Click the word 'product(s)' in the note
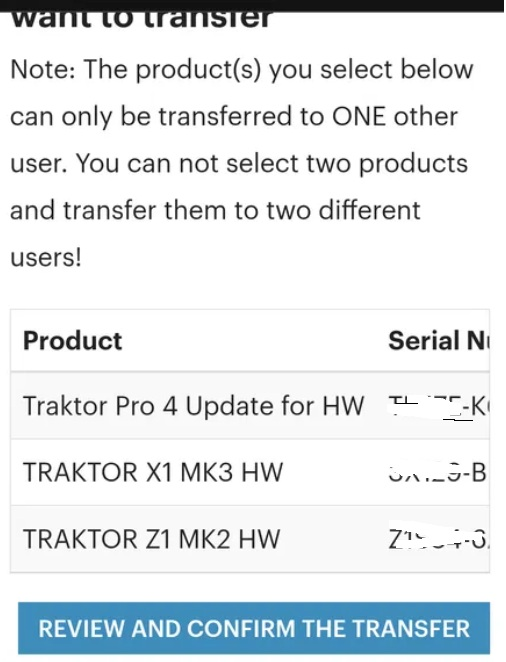This screenshot has height=662, width=506. click(198, 70)
